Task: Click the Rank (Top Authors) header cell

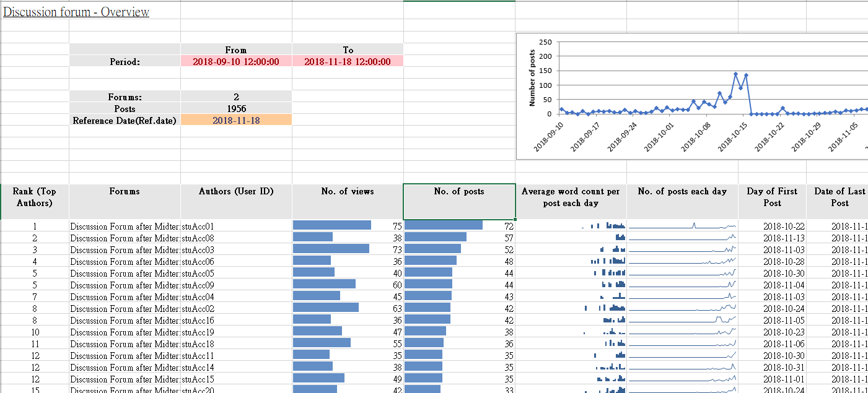Action: (x=35, y=197)
